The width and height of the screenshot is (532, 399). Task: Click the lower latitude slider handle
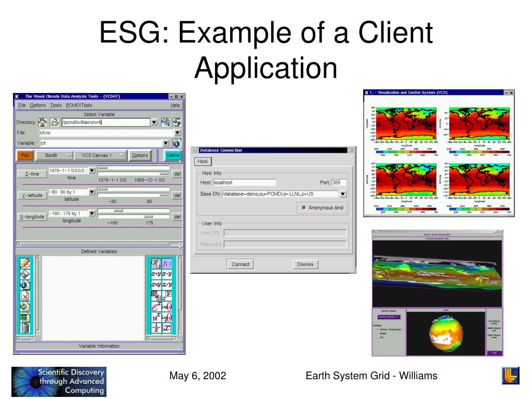164,195
